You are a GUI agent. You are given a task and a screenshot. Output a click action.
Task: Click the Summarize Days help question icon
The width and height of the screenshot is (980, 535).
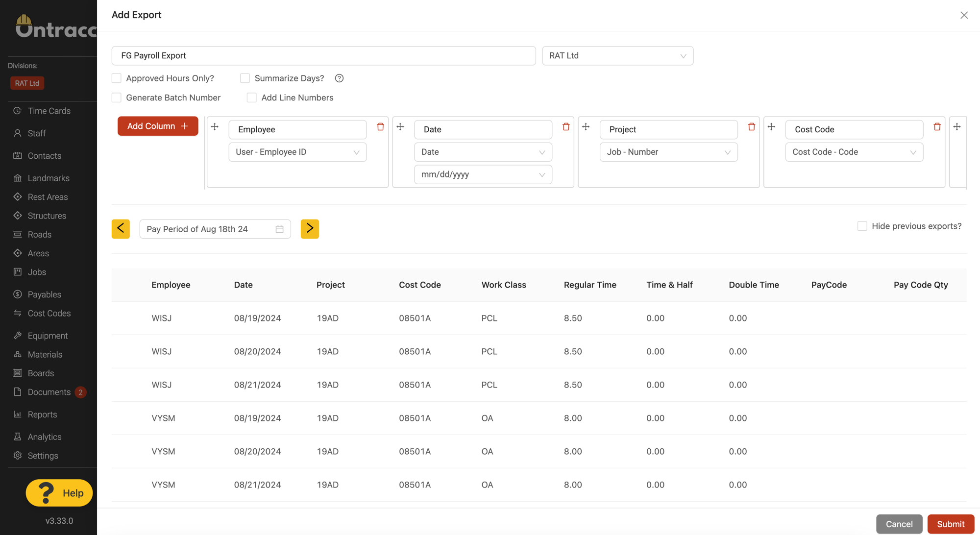[x=339, y=78]
